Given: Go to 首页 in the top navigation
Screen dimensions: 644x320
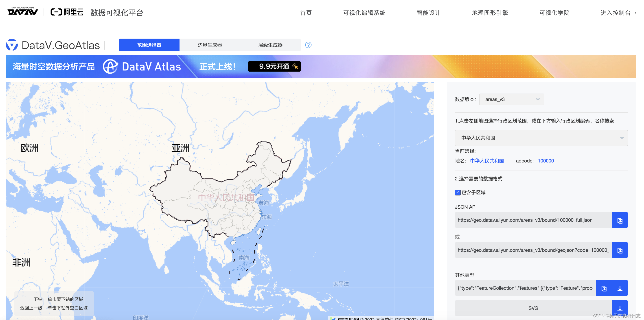Looking at the screenshot, I should pos(306,13).
